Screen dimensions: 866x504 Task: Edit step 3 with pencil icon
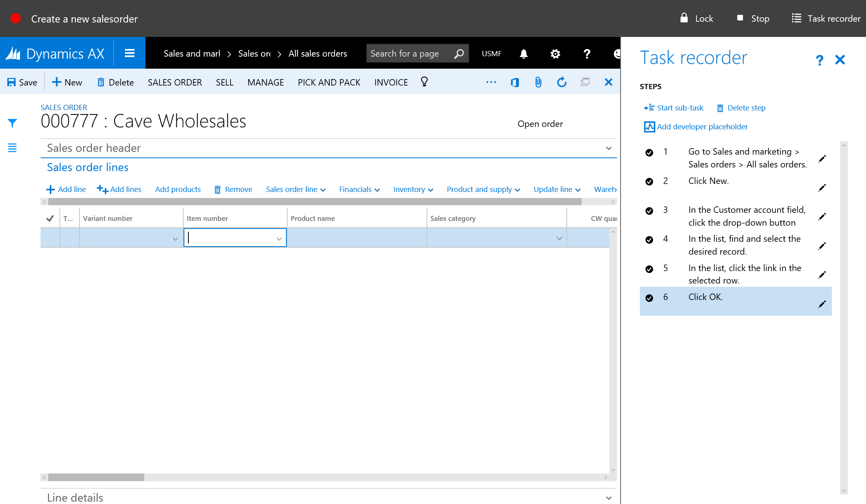(x=822, y=216)
